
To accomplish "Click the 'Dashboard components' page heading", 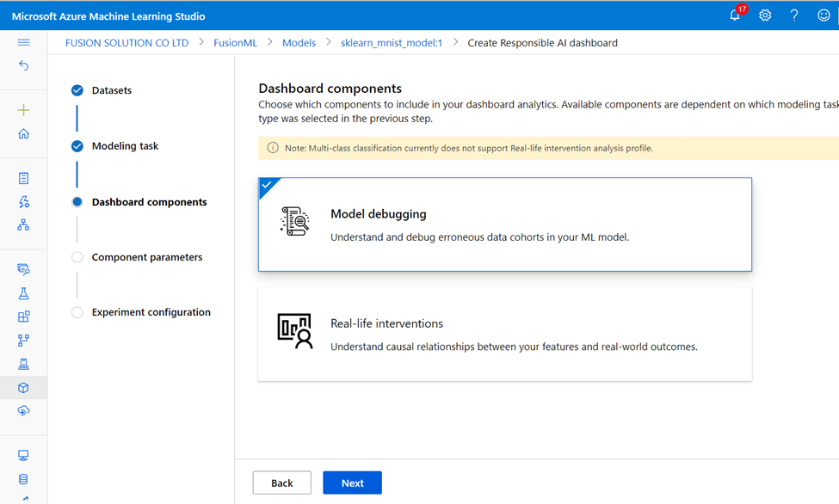I will (x=330, y=89).
